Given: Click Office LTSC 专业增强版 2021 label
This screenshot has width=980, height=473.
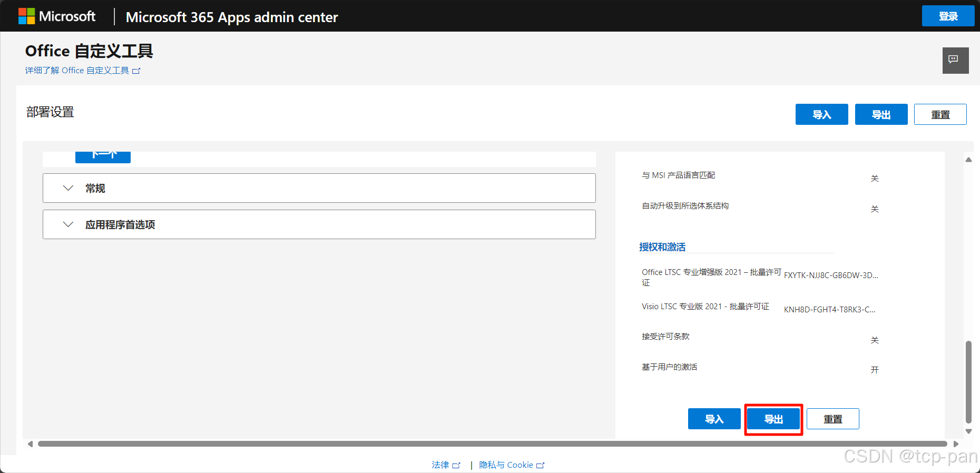Looking at the screenshot, I should tap(711, 277).
